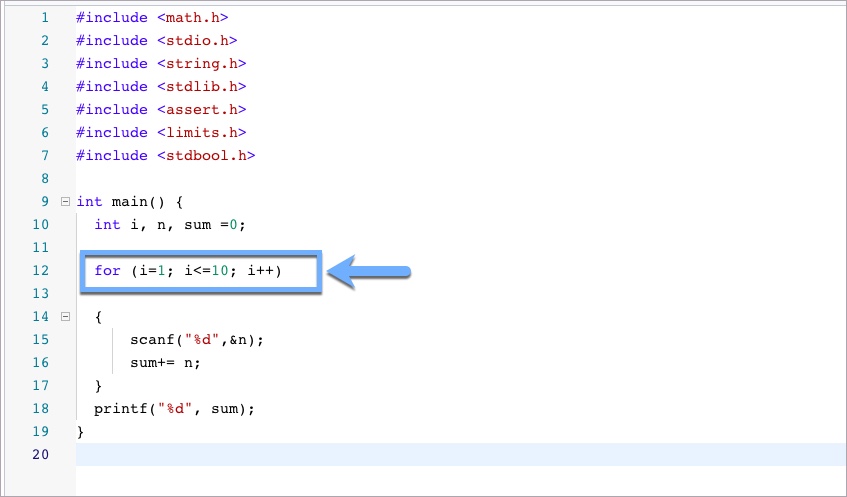
Task: Click line number 12 in gutter
Action: click(41, 271)
